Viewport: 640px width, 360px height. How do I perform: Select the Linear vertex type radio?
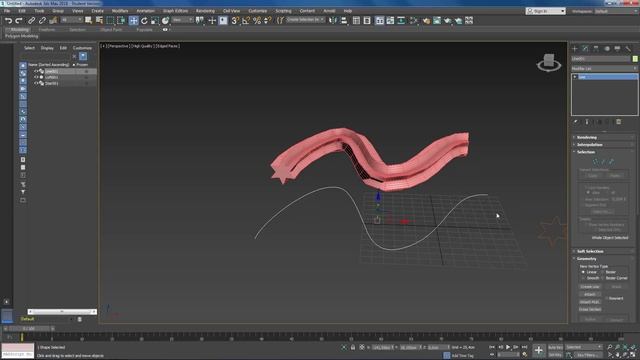583,272
